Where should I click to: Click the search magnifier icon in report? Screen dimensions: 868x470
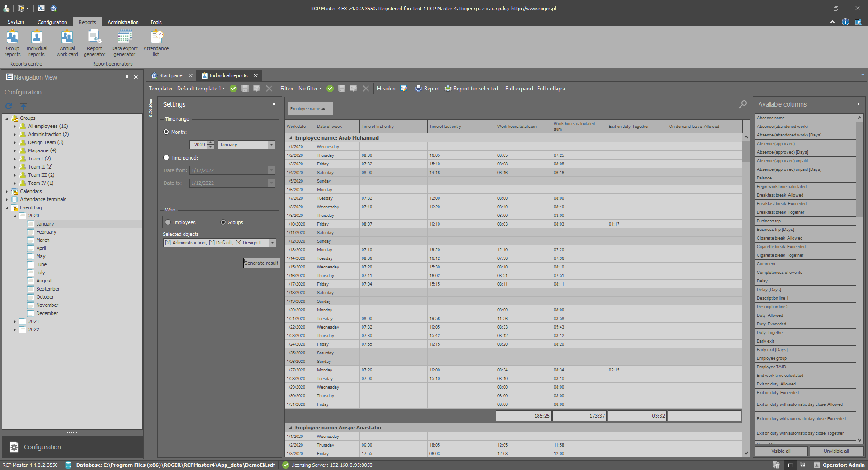742,105
